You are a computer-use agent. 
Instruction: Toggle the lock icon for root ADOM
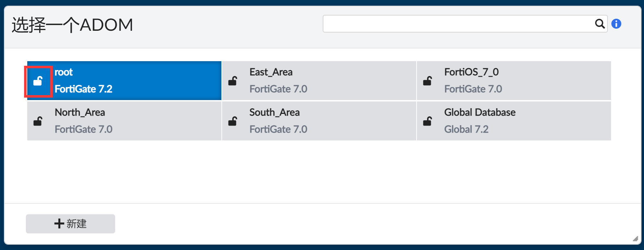pos(38,81)
